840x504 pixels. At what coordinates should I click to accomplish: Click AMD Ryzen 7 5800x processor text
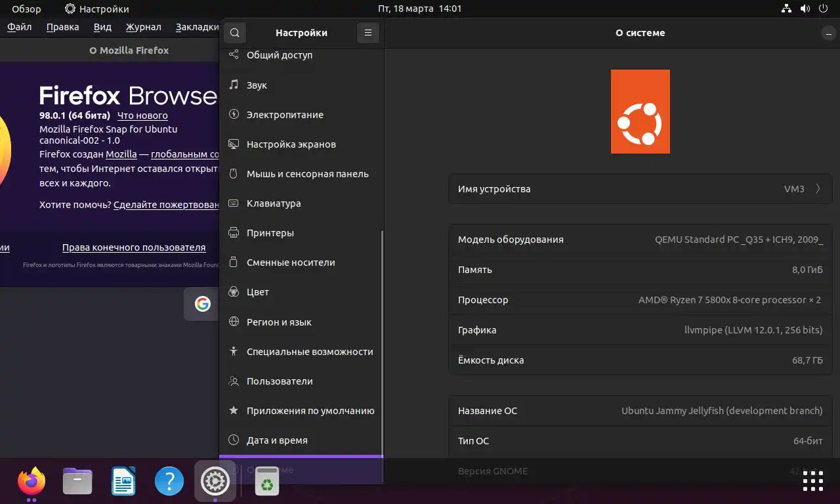(730, 300)
